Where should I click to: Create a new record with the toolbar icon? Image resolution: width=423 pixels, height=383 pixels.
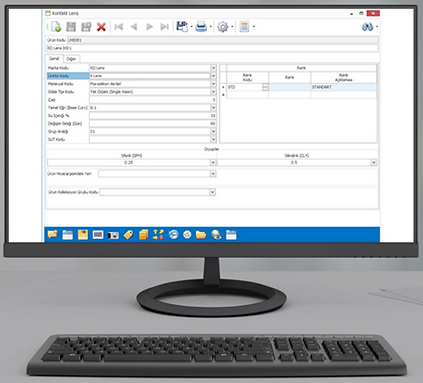(56, 27)
